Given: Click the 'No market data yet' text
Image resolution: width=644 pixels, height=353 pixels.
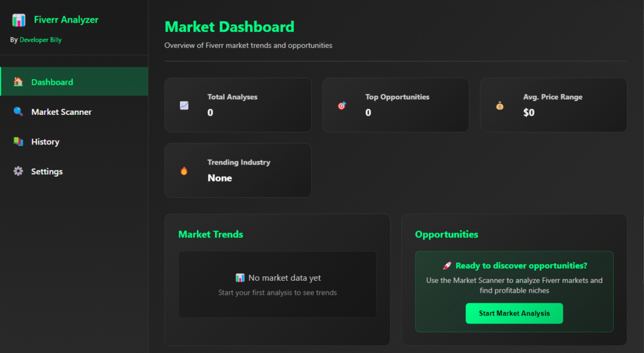Looking at the screenshot, I should click(x=285, y=278).
